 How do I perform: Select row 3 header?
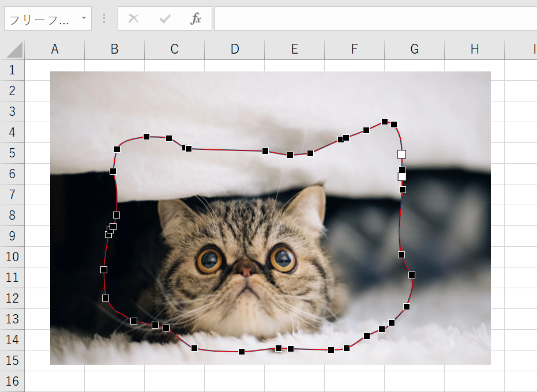pyautogui.click(x=12, y=112)
